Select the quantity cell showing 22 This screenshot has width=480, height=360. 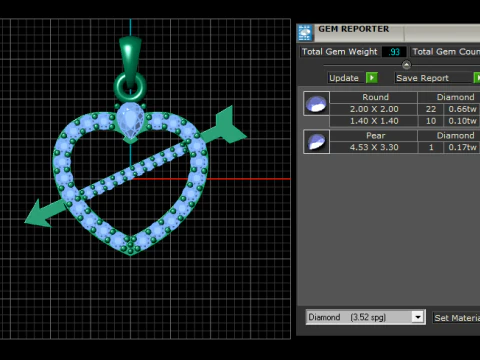(x=431, y=109)
